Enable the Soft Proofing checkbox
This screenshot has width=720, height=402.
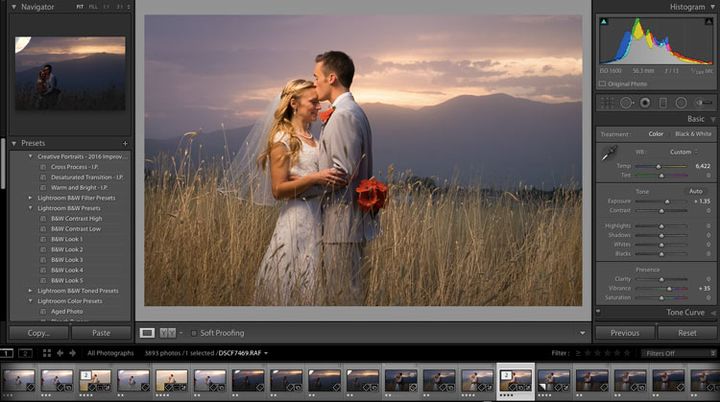(193, 333)
